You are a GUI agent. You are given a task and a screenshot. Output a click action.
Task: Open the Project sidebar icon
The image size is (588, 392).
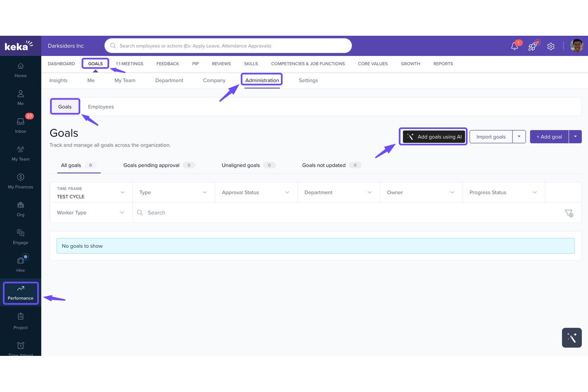(21, 321)
